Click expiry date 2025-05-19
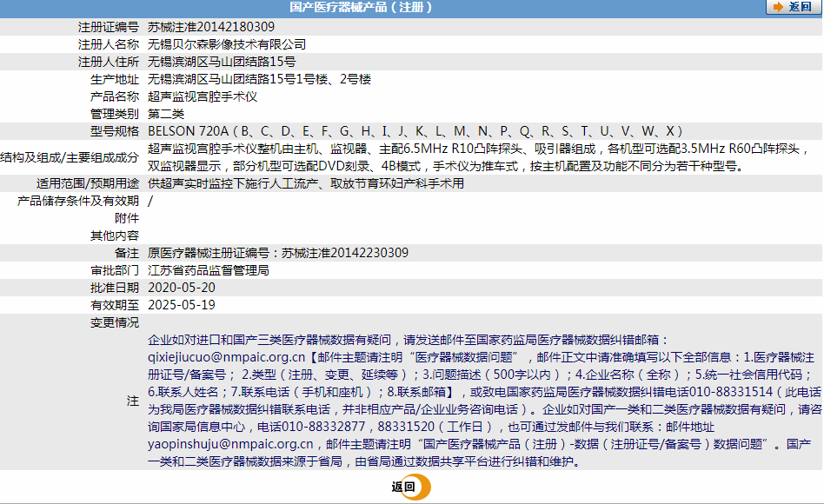This screenshot has height=504, width=824. pyautogui.click(x=182, y=305)
